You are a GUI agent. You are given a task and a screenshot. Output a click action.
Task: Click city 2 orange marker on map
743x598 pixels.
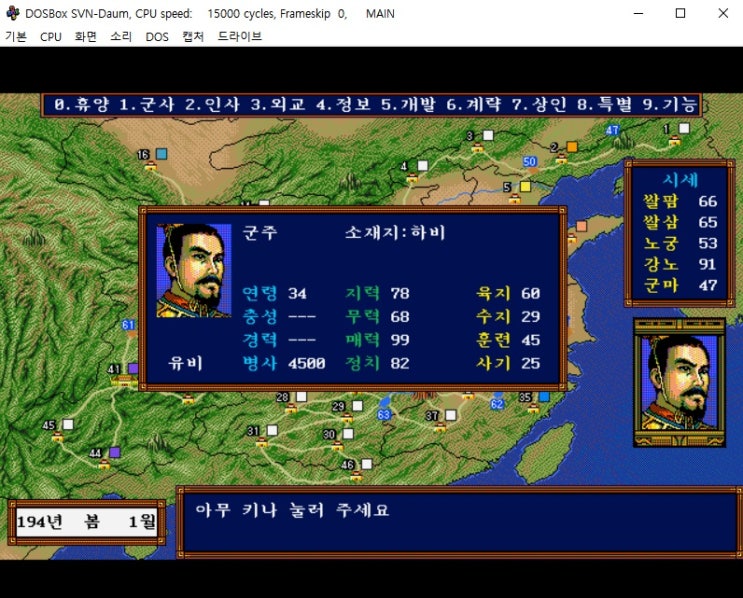[x=572, y=146]
